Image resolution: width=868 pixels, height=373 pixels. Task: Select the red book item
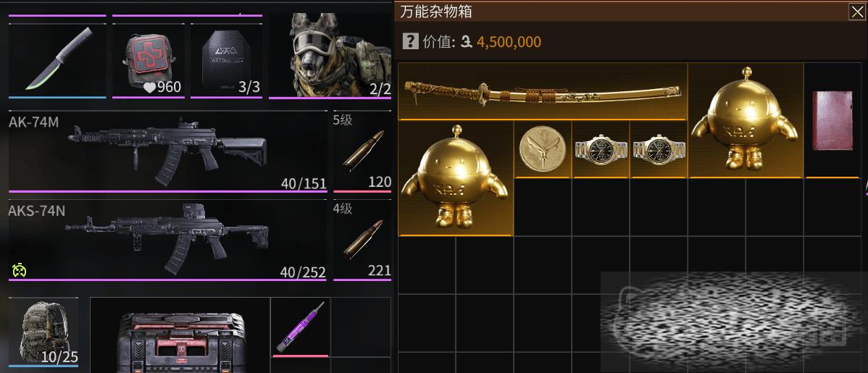(832, 121)
